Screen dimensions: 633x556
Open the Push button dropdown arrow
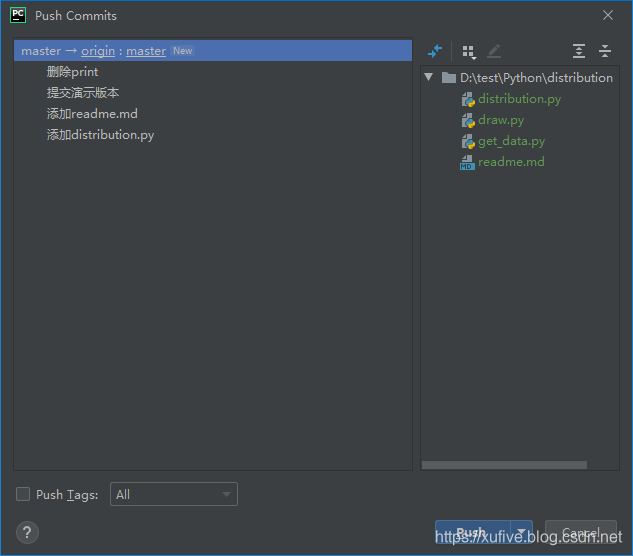tap(522, 532)
